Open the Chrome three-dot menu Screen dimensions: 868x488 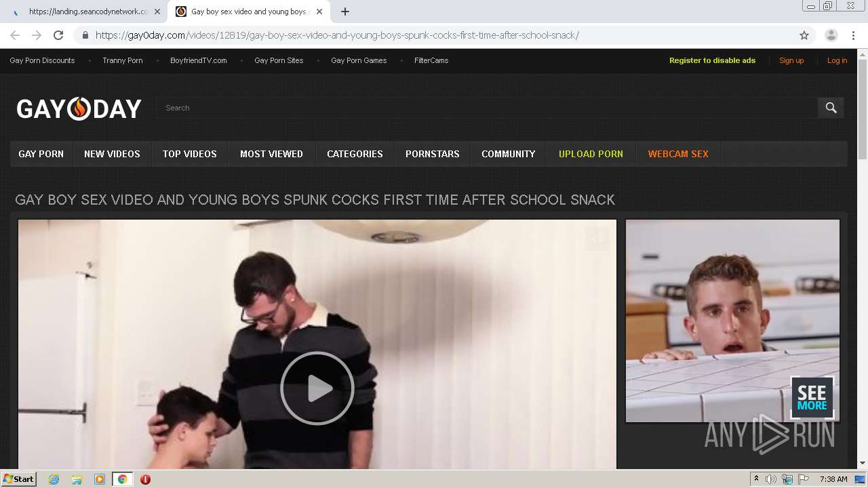point(854,35)
